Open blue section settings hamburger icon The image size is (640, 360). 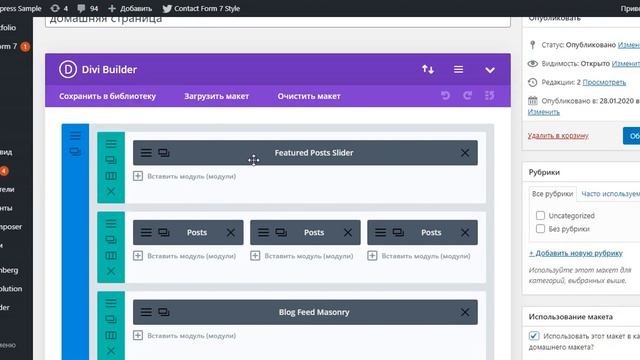[x=75, y=136]
